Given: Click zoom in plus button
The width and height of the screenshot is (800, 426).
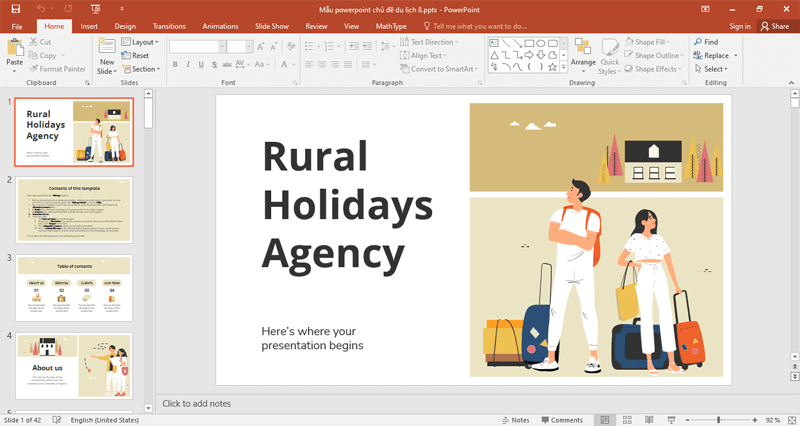Looking at the screenshot, I should click(x=755, y=420).
